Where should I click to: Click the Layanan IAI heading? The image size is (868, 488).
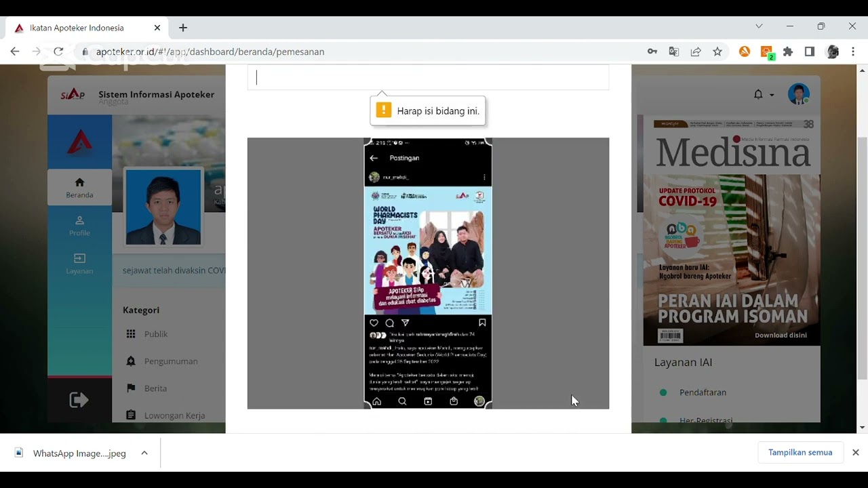coord(683,363)
